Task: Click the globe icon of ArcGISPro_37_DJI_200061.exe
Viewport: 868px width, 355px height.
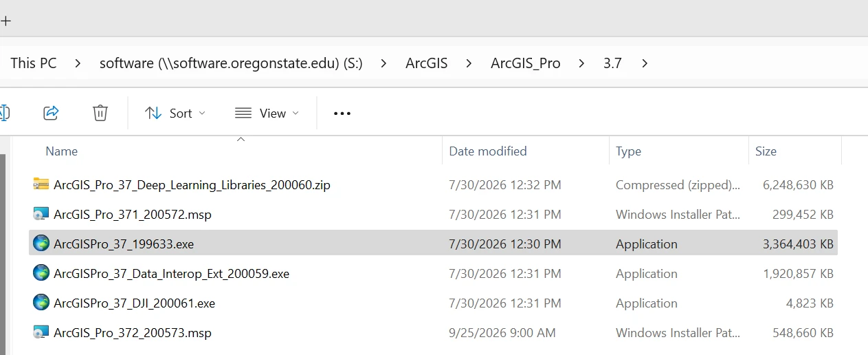Action: click(41, 303)
